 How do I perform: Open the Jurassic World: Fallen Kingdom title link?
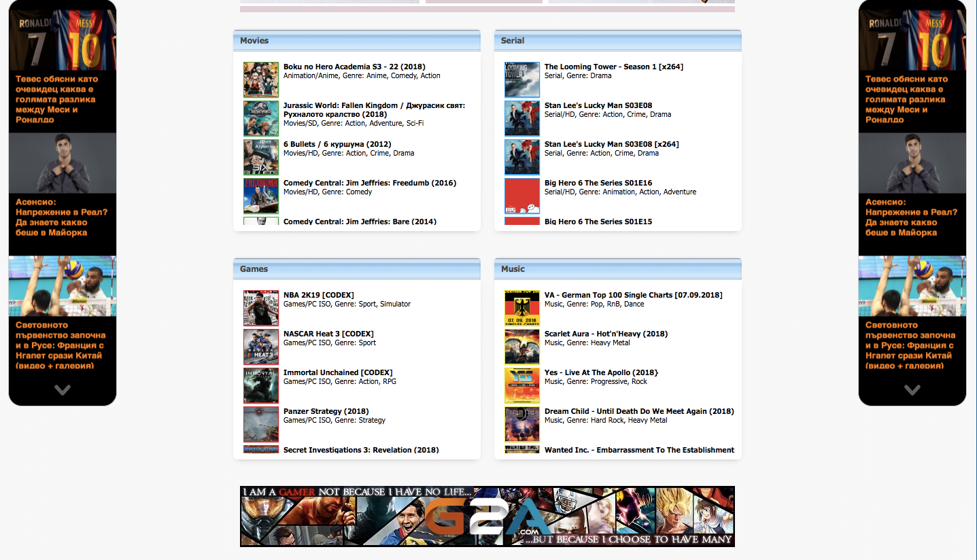pos(375,109)
